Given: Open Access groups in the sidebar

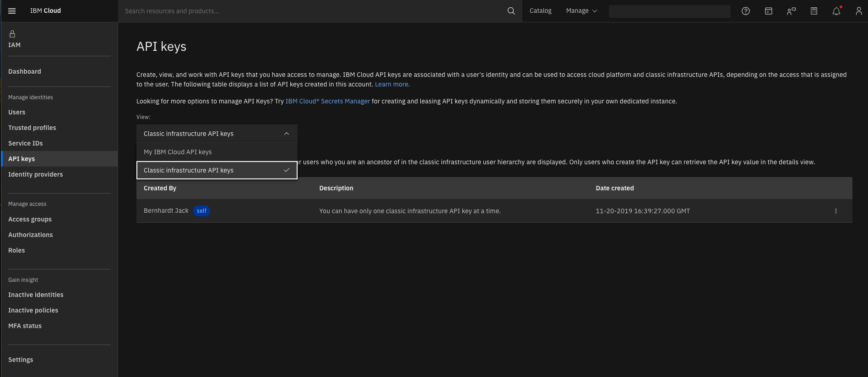Looking at the screenshot, I should pyautogui.click(x=30, y=219).
